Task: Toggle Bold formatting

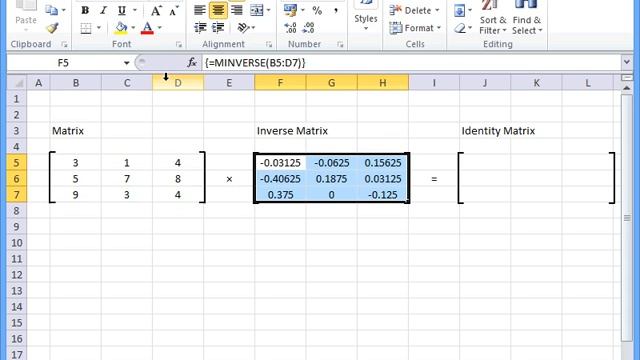Action: point(85,11)
